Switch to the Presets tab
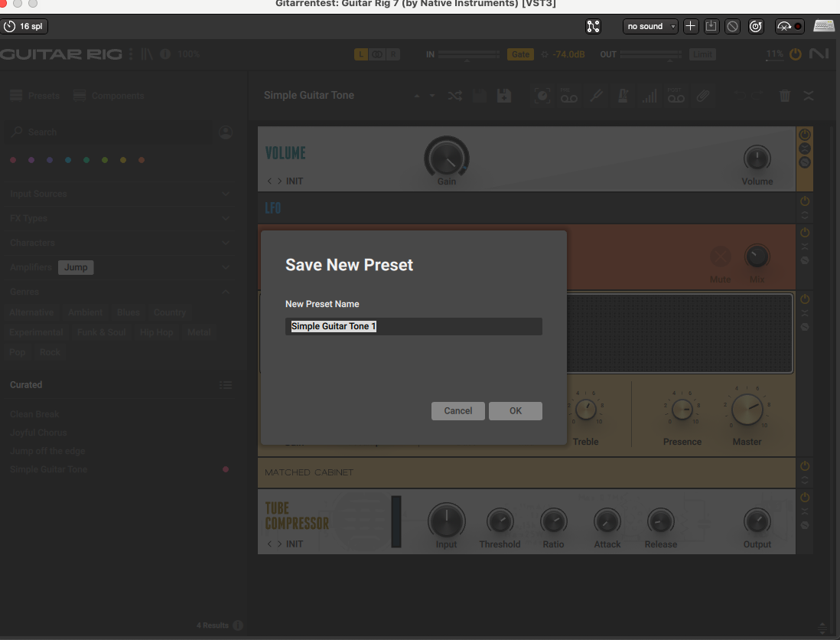Screen dimensions: 840x640 (x=35, y=96)
